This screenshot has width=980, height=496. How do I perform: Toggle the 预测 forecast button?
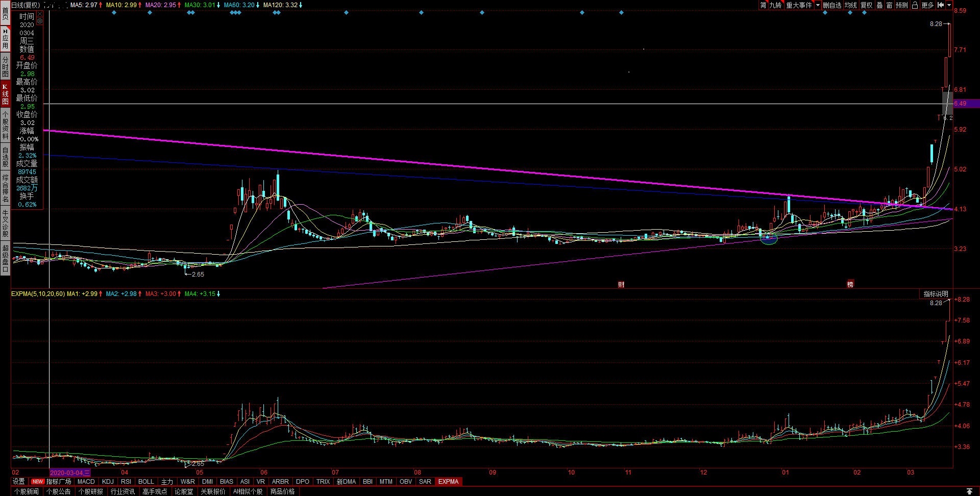(x=902, y=5)
